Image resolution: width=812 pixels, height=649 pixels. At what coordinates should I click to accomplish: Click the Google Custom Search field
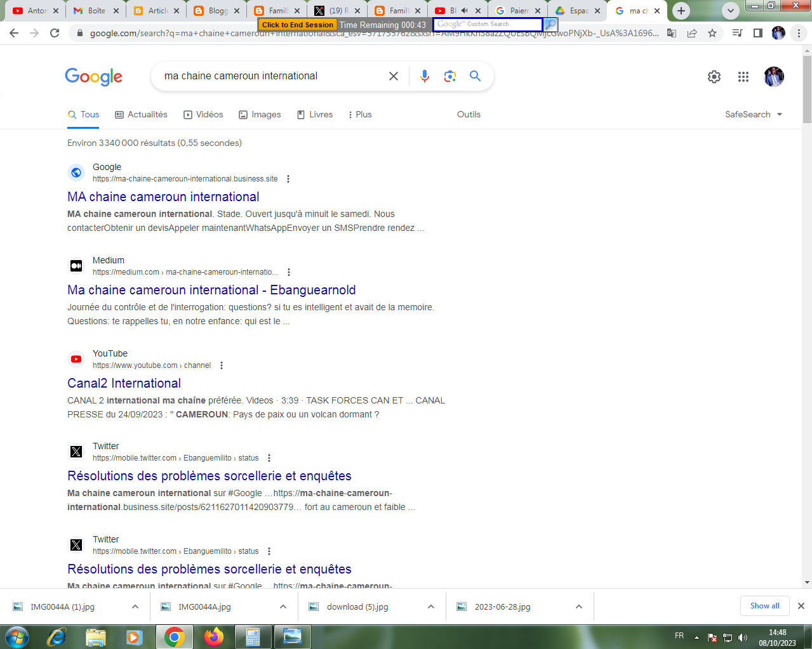pos(488,24)
